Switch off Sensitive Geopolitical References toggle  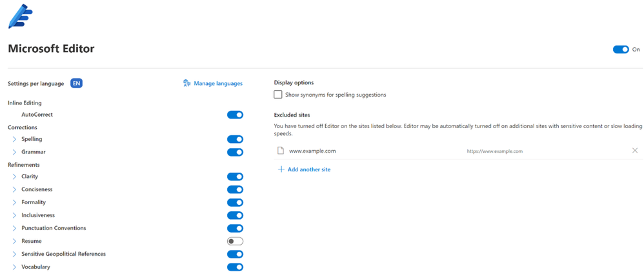[235, 254]
